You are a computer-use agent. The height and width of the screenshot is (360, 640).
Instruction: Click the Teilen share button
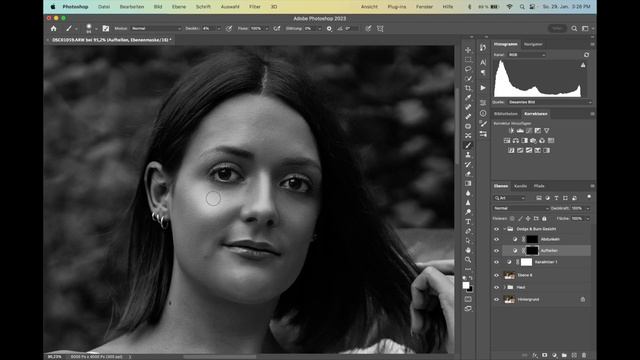[557, 29]
